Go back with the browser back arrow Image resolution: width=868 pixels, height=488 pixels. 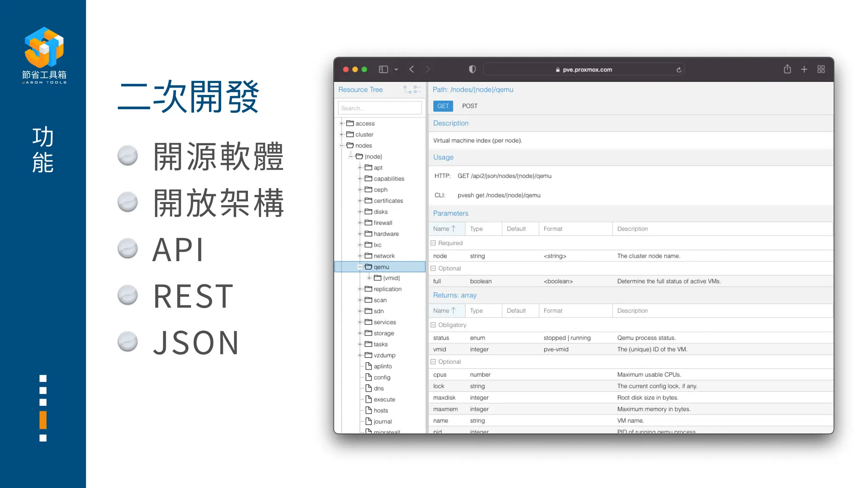[412, 69]
